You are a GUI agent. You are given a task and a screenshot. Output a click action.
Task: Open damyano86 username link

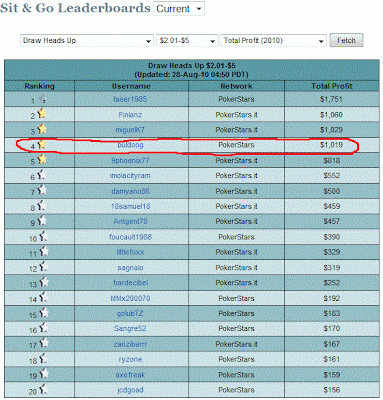[x=130, y=191]
